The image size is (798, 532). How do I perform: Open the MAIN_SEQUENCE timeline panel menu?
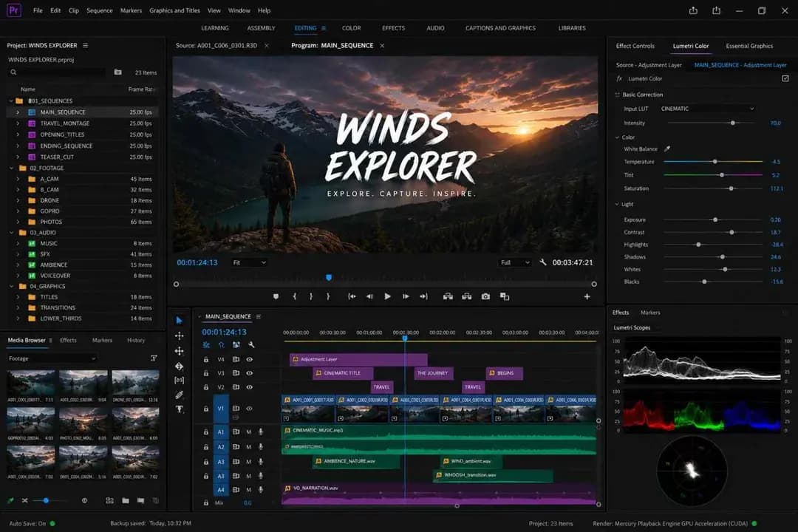tap(259, 317)
